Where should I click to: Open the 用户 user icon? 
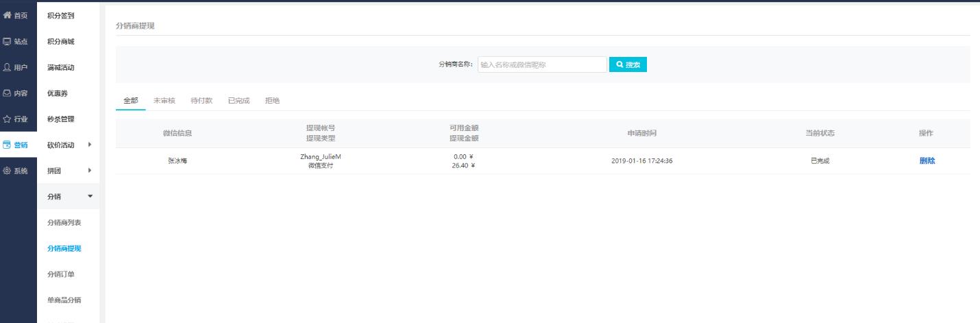point(8,67)
